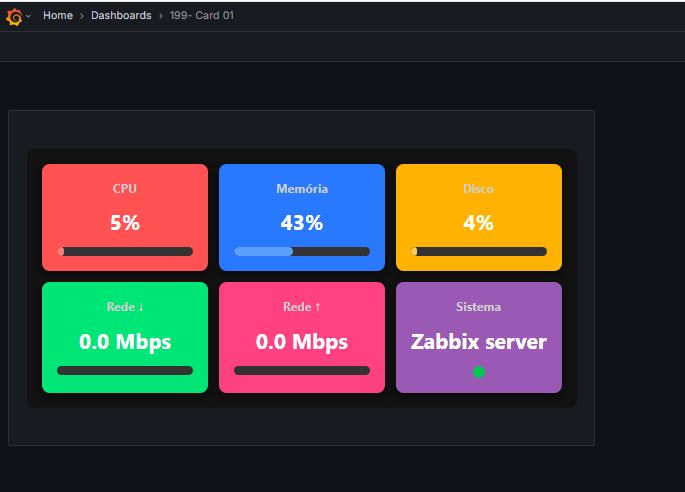The width and height of the screenshot is (685, 492).
Task: Open the Dashboards breadcrumb link
Action: 121,15
